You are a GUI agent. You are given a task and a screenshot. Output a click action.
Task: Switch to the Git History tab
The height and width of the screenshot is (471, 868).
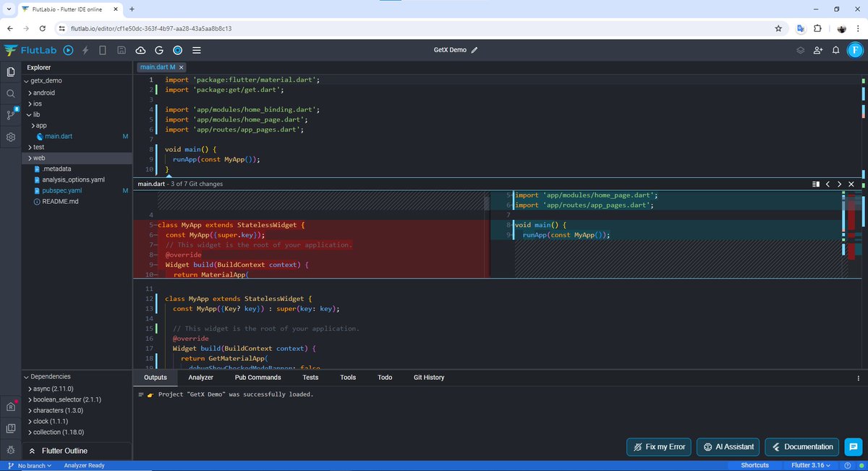click(x=429, y=377)
